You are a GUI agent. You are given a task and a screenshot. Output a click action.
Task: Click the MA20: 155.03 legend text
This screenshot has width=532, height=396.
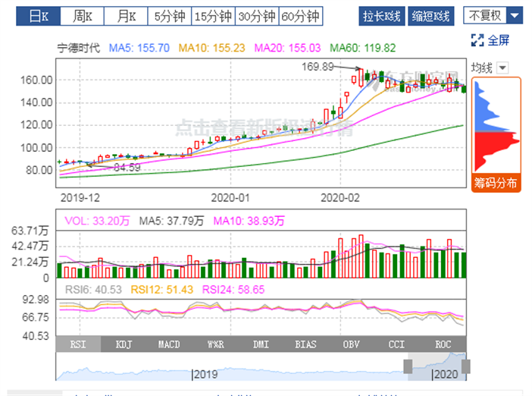(287, 48)
